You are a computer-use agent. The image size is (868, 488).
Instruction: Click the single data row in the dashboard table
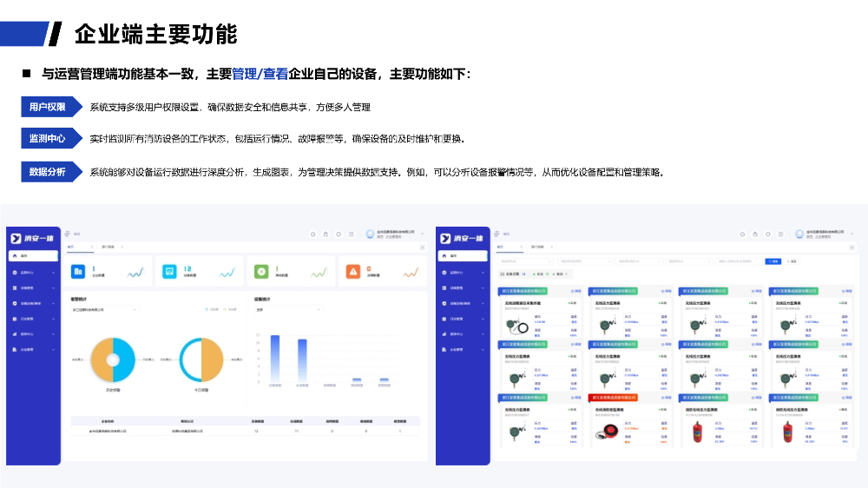point(246,431)
